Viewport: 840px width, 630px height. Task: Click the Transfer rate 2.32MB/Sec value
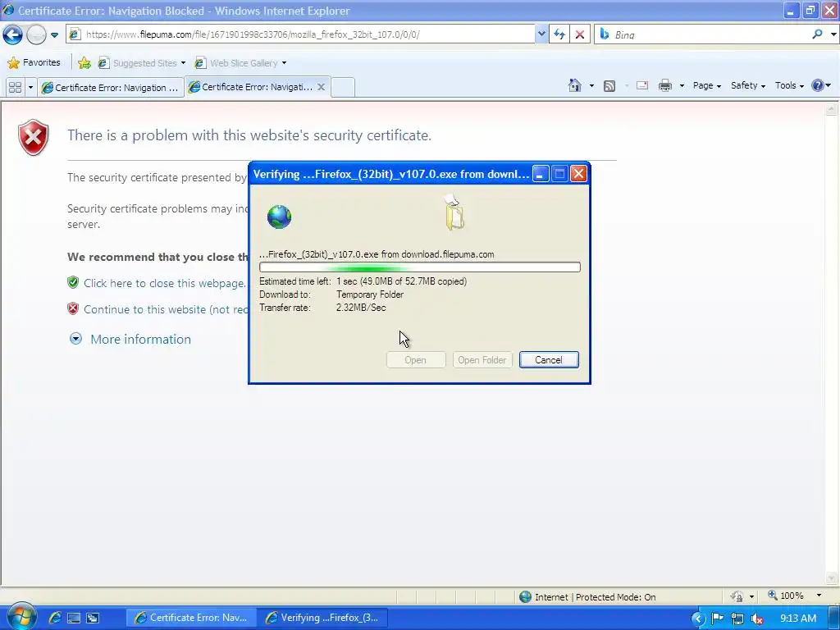[x=361, y=308]
